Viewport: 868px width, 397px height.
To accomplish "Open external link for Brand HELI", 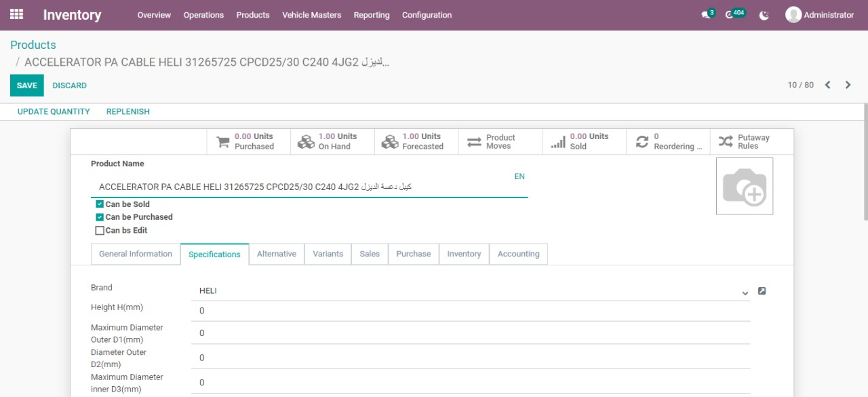I will click(x=762, y=291).
